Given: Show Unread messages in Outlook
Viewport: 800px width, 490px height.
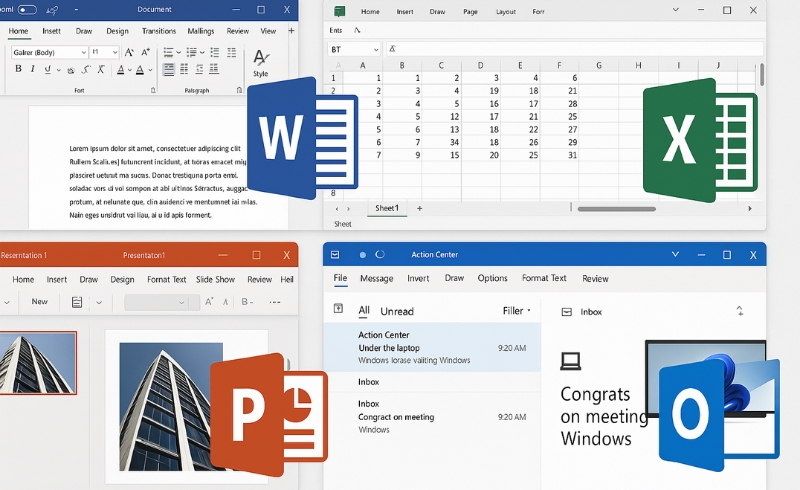Looking at the screenshot, I should point(397,311).
